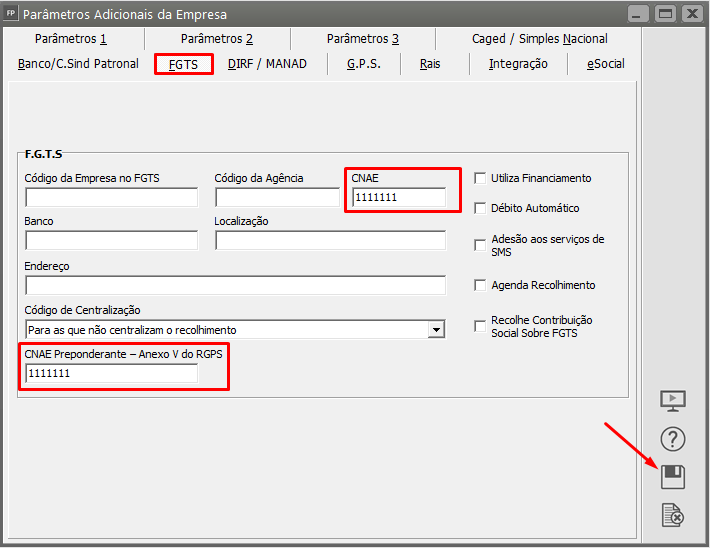Click the FP application icon in title bar
This screenshot has height=548, width=710.
click(11, 14)
